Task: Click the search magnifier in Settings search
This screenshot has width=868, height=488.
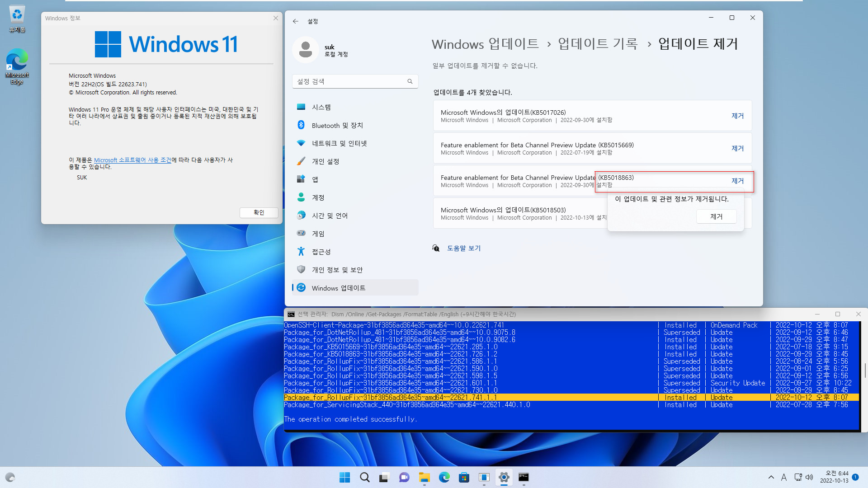Action: tap(410, 81)
